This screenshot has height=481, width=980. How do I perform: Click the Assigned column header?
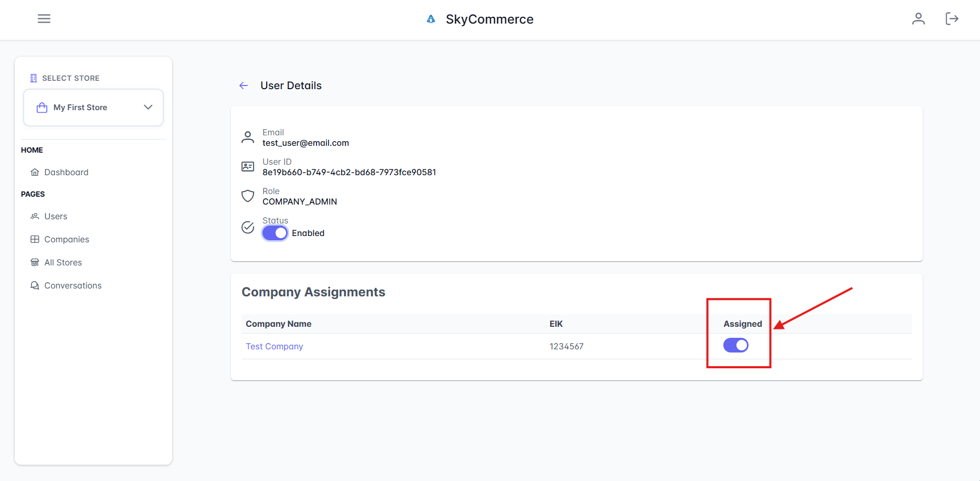tap(743, 324)
